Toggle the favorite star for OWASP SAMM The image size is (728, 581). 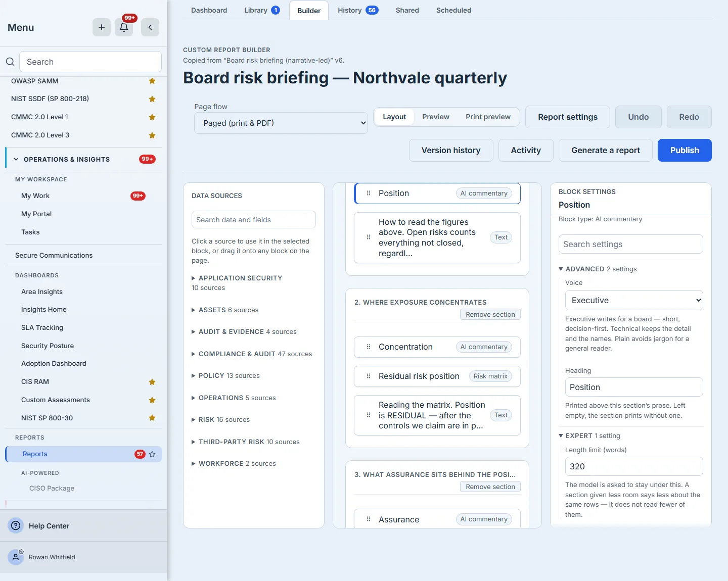click(152, 81)
